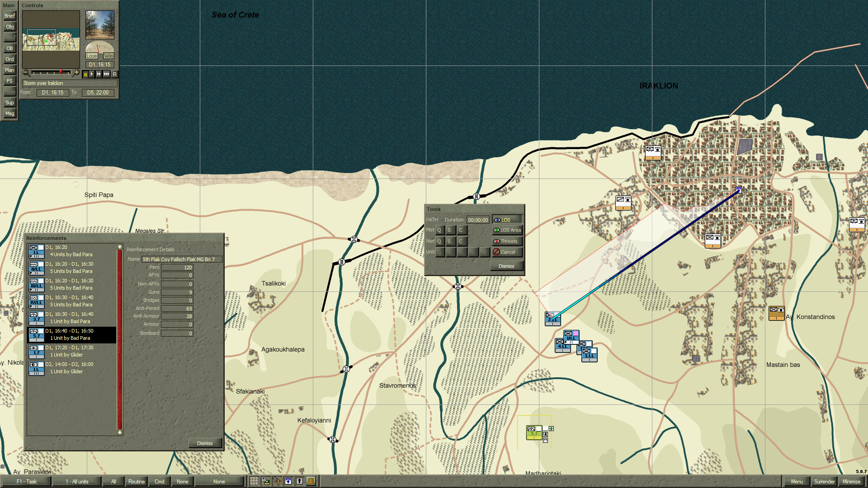Click the Surrender button
Viewport: 868px width, 488px height.
[x=824, y=482]
